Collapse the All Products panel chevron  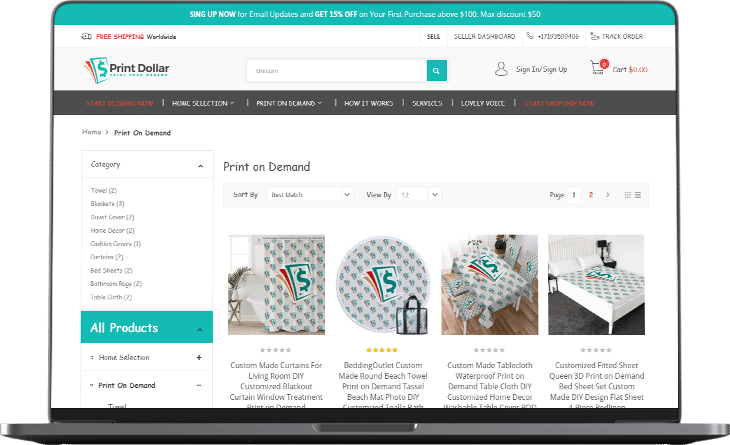coord(200,330)
